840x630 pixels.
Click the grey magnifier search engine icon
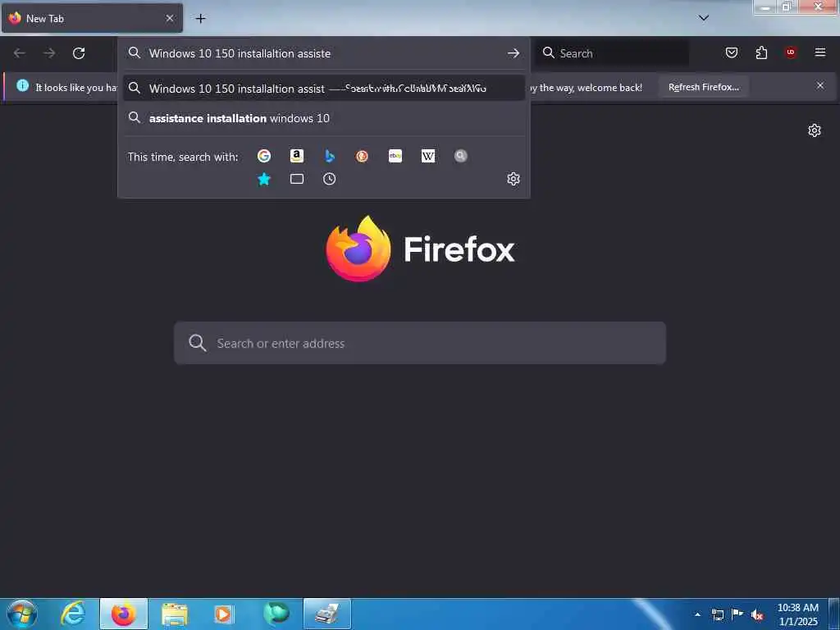[461, 156]
